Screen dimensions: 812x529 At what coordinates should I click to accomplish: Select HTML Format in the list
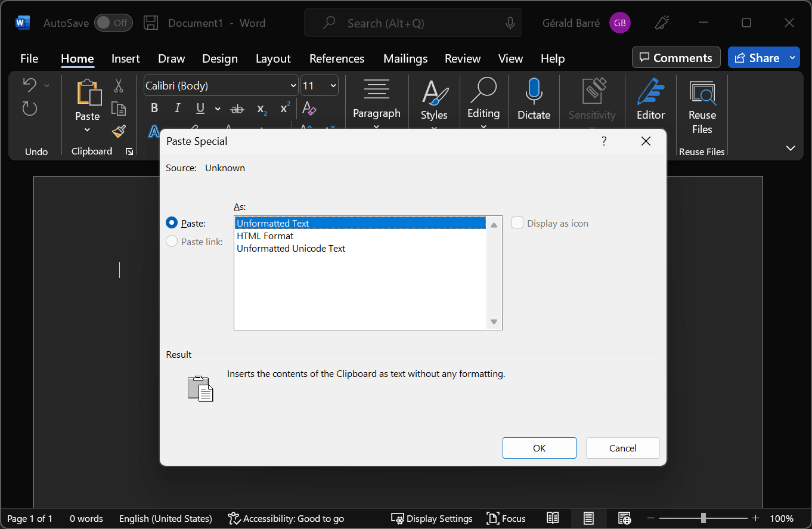point(265,236)
